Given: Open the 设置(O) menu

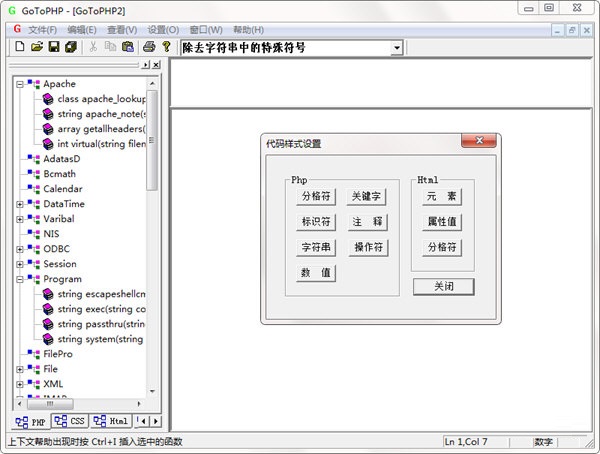Looking at the screenshot, I should (163, 30).
